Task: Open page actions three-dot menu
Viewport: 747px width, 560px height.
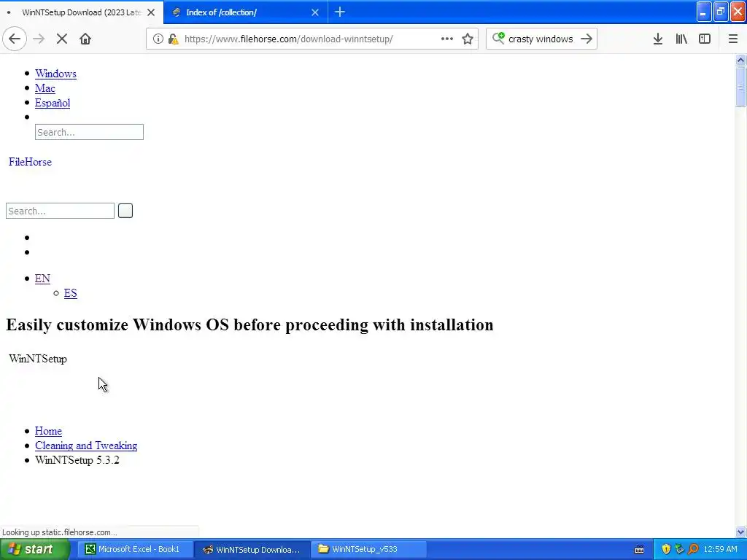Action: [447, 39]
